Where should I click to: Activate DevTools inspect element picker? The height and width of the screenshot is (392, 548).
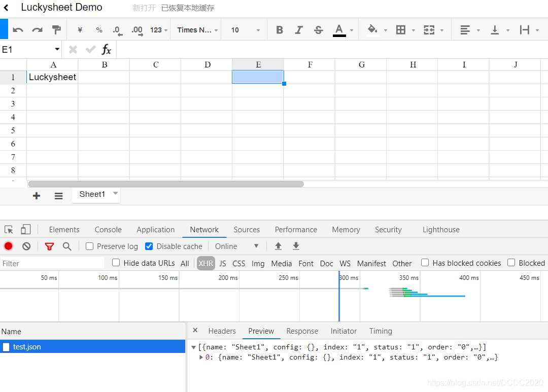[x=9, y=230]
